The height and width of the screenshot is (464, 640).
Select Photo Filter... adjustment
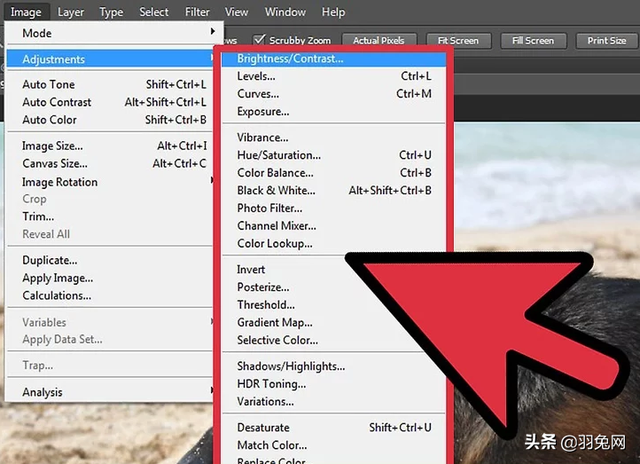(334, 208)
